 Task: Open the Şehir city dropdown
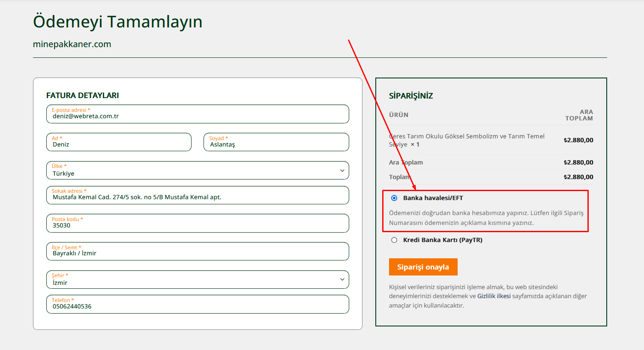click(198, 279)
